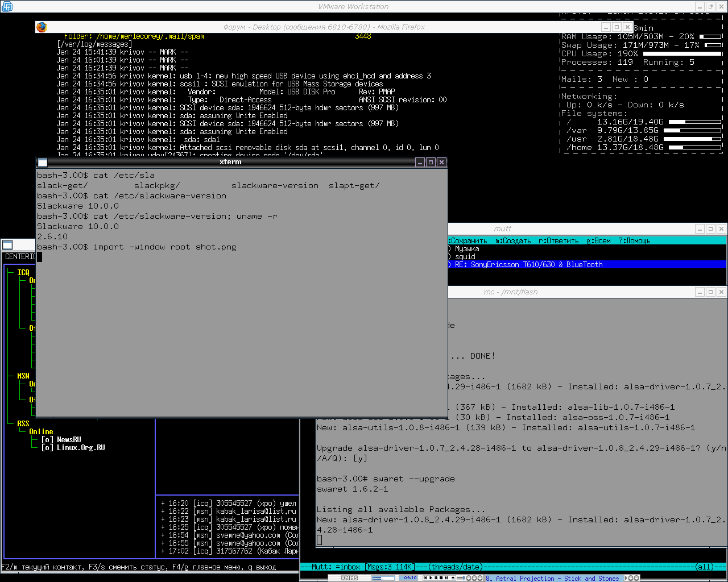Open the xterm window menu icon
Screen dimensions: 728x582
pos(43,162)
